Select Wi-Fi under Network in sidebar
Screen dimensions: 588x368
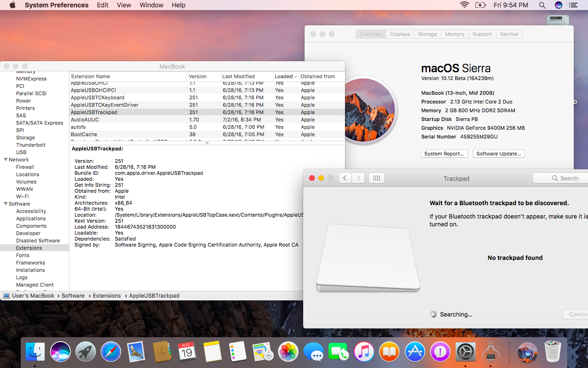[23, 196]
